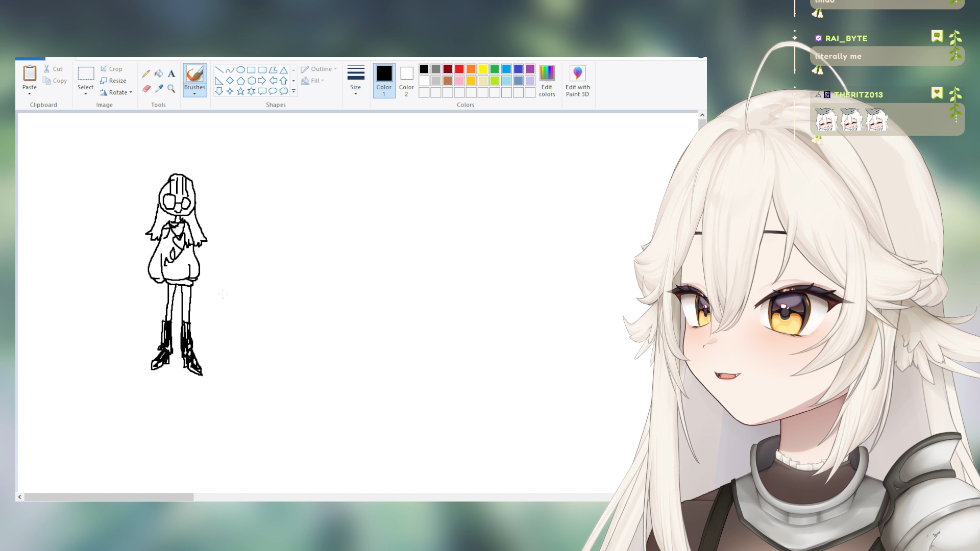Open the Outline dropdown
The image size is (980, 551).
319,69
